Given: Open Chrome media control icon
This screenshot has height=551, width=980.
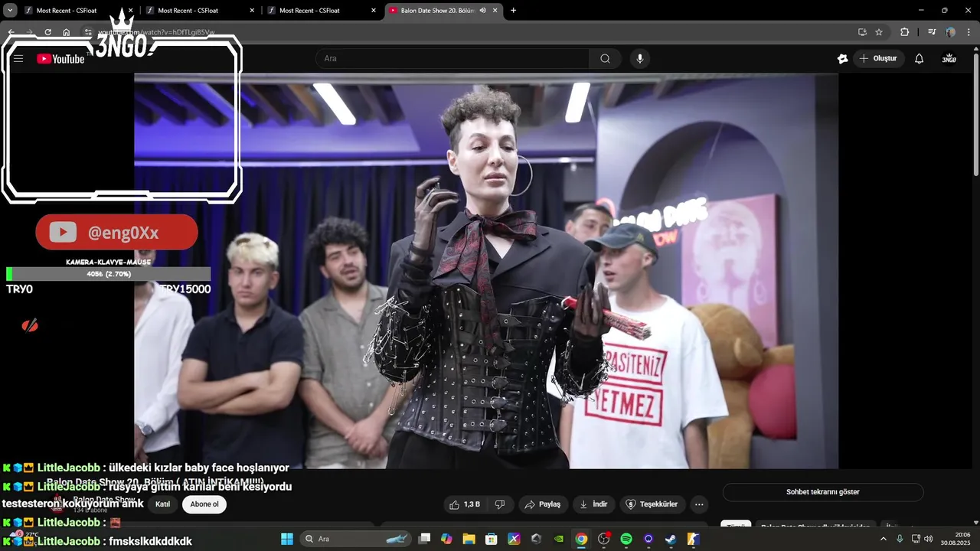Looking at the screenshot, I should [x=932, y=32].
